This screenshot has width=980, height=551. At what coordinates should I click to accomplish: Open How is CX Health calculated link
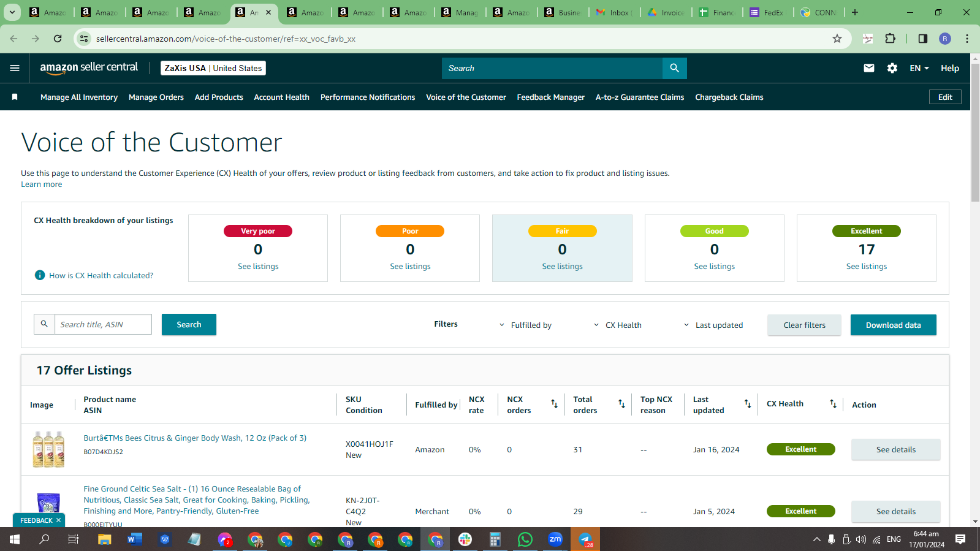pyautogui.click(x=101, y=275)
